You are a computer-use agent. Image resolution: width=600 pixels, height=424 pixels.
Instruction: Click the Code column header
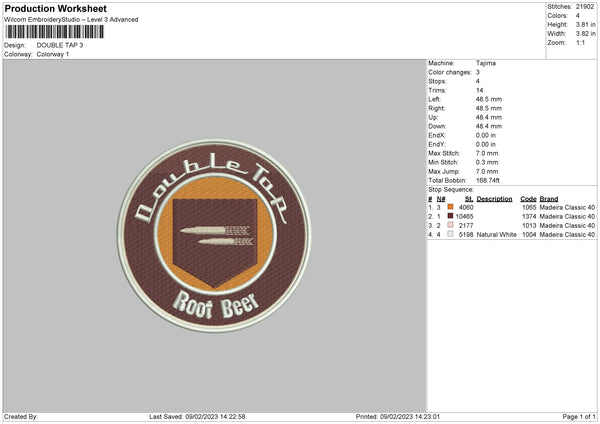coord(528,199)
